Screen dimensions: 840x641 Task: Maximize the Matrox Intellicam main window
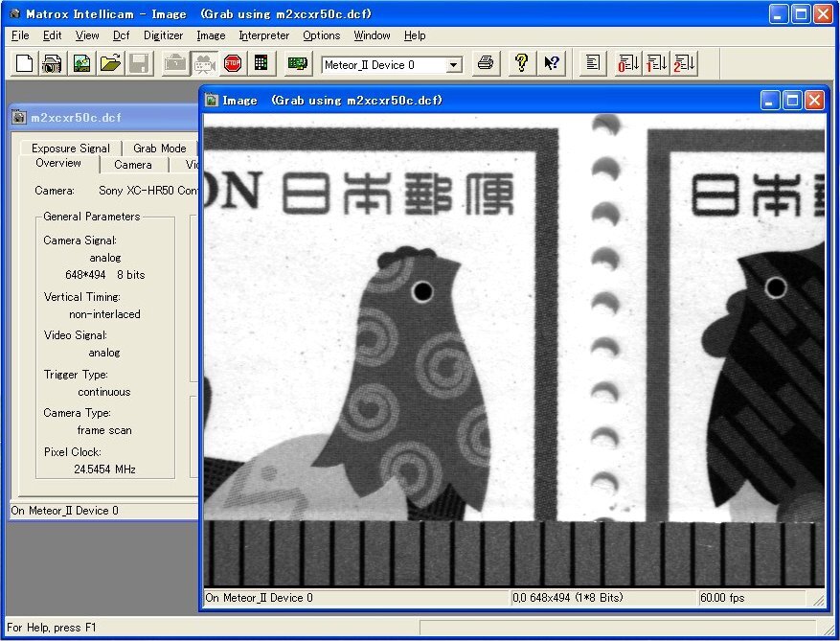pos(801,14)
